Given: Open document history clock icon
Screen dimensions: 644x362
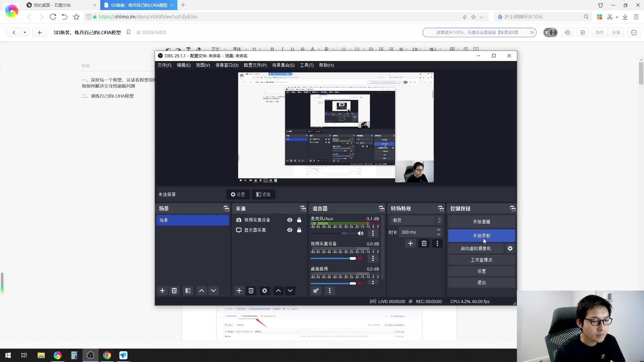Looking at the screenshot, I should 568,33.
